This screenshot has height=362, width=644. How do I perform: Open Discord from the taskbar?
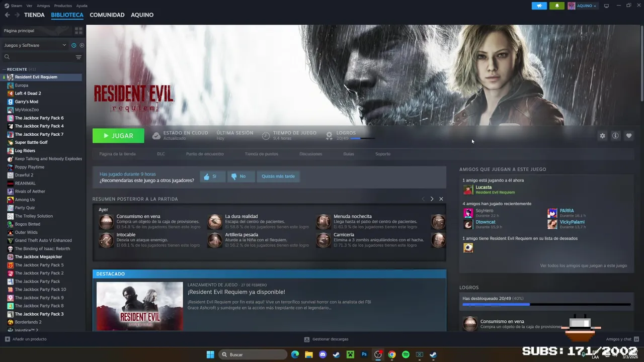point(323,355)
